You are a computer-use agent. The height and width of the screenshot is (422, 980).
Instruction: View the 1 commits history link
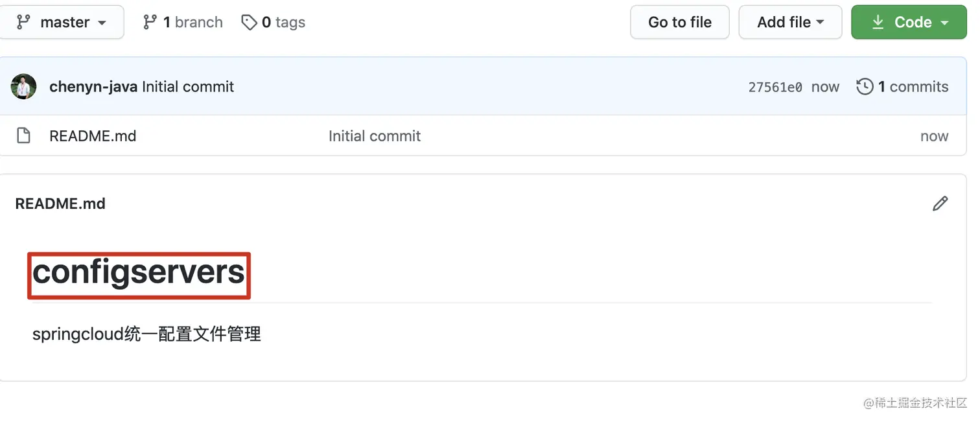click(913, 87)
